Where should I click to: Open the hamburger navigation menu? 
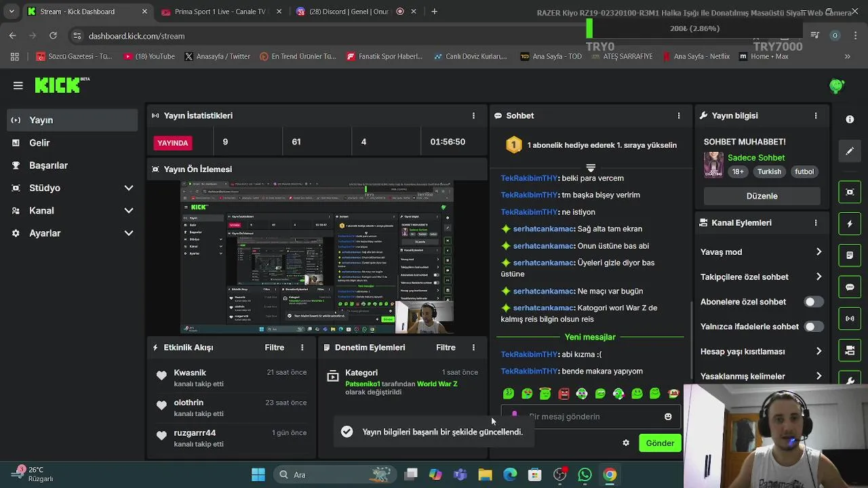coord(18,85)
